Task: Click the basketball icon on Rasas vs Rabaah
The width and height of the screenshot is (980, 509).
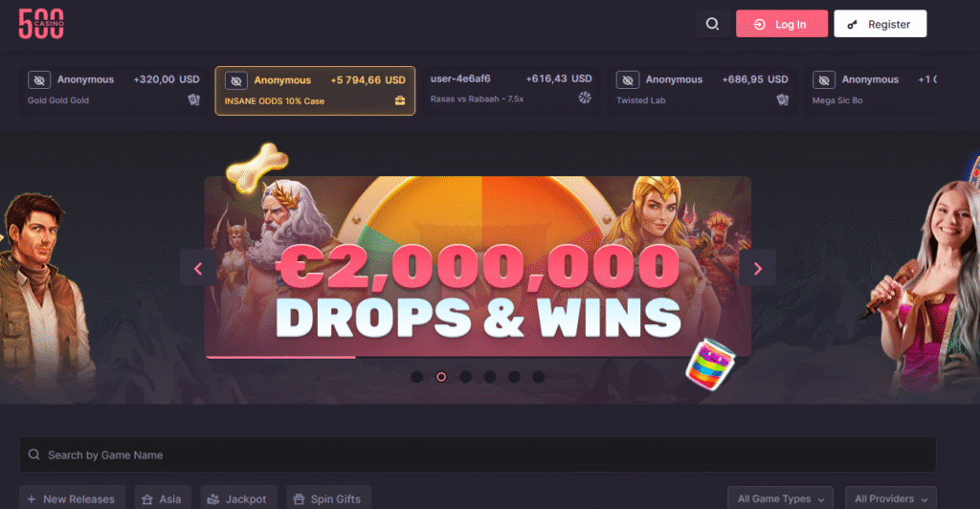Action: point(585,98)
